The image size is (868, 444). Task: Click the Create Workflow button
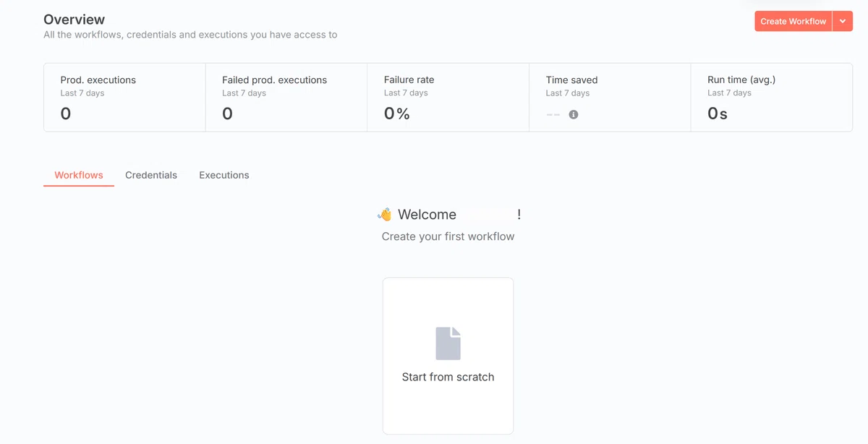[793, 21]
